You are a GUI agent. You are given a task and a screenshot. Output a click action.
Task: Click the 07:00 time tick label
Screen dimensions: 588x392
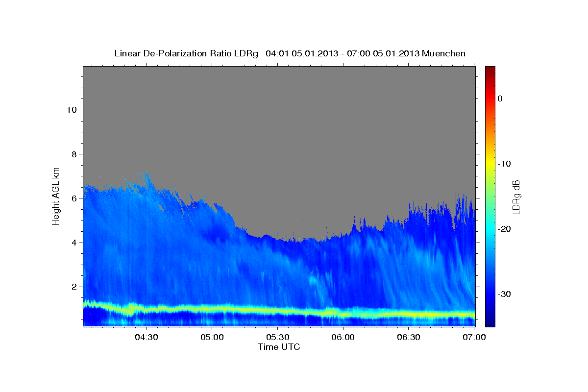click(474, 338)
